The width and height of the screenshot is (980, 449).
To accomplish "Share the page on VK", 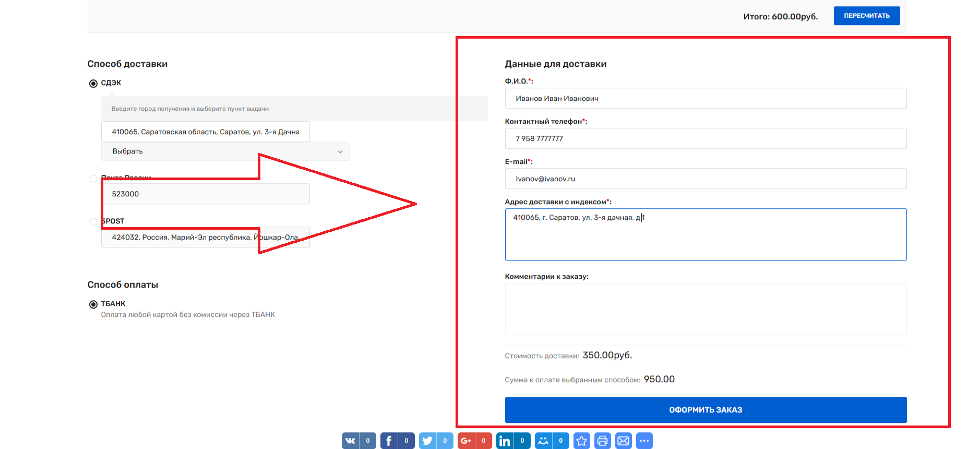I will click(x=351, y=441).
